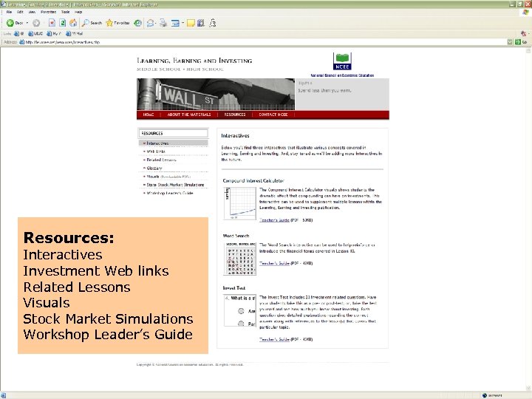Click the Resources navigation tab
Image resolution: width=532 pixels, height=399 pixels.
pyautogui.click(x=235, y=115)
